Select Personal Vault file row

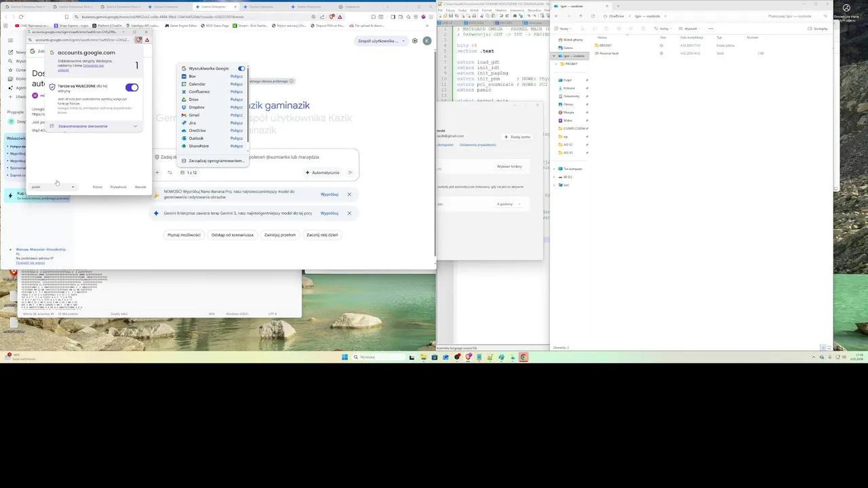678,53
